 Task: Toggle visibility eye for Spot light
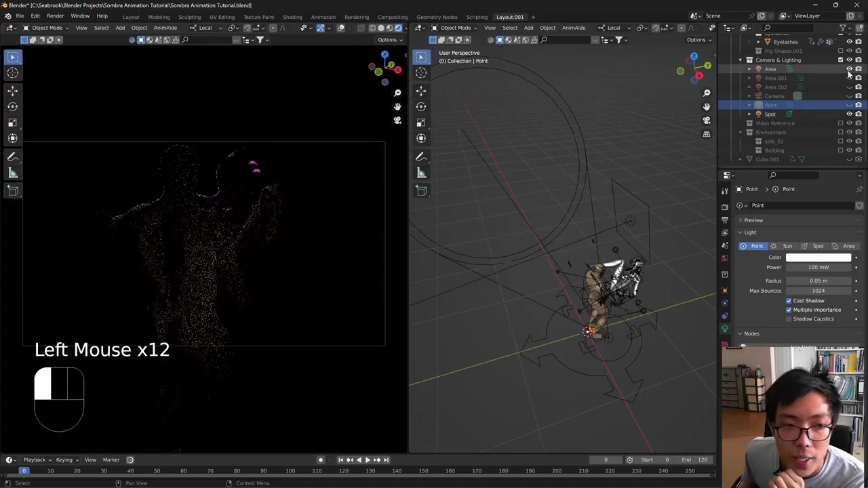(849, 114)
